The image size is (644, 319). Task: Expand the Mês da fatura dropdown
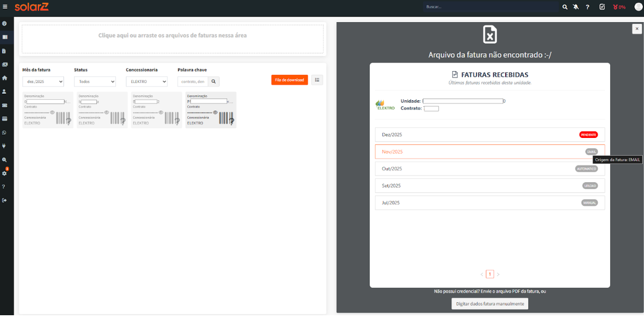point(43,81)
